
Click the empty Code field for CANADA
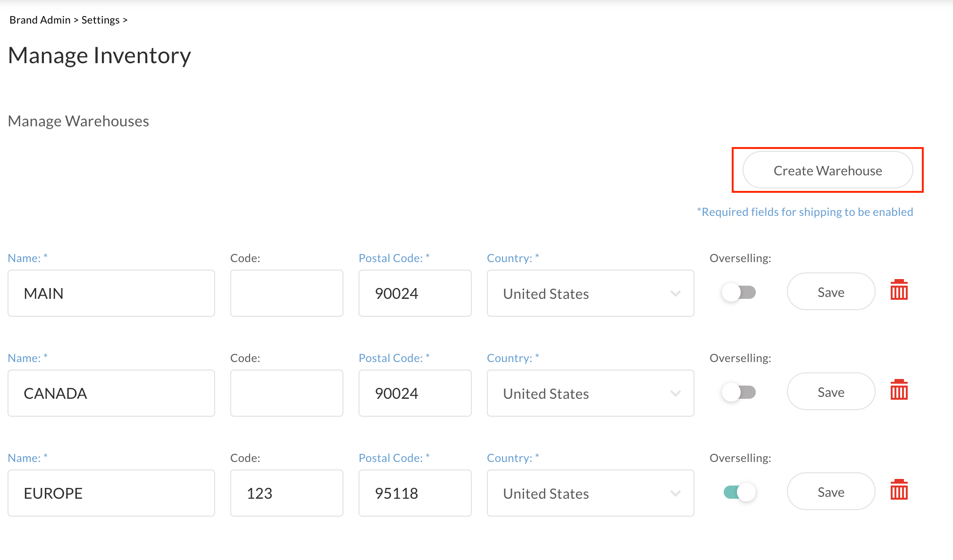tap(286, 393)
